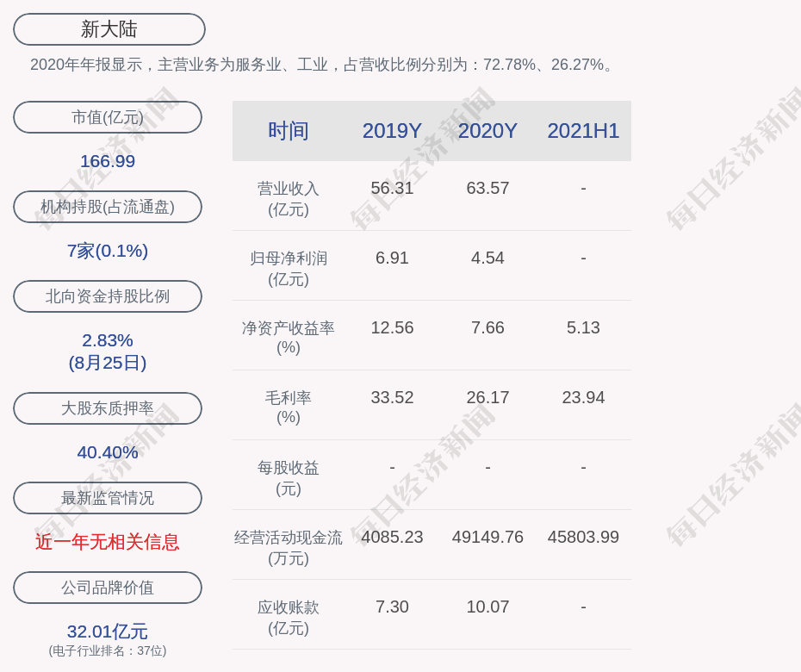The image size is (801, 672).
Task: Click the 每股收益(元) row label
Action: 289,478
